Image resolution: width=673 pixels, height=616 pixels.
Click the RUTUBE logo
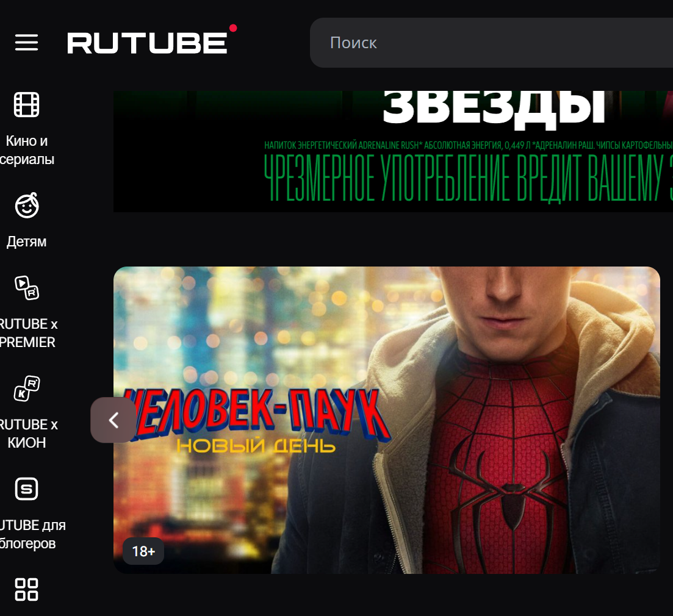(x=152, y=40)
